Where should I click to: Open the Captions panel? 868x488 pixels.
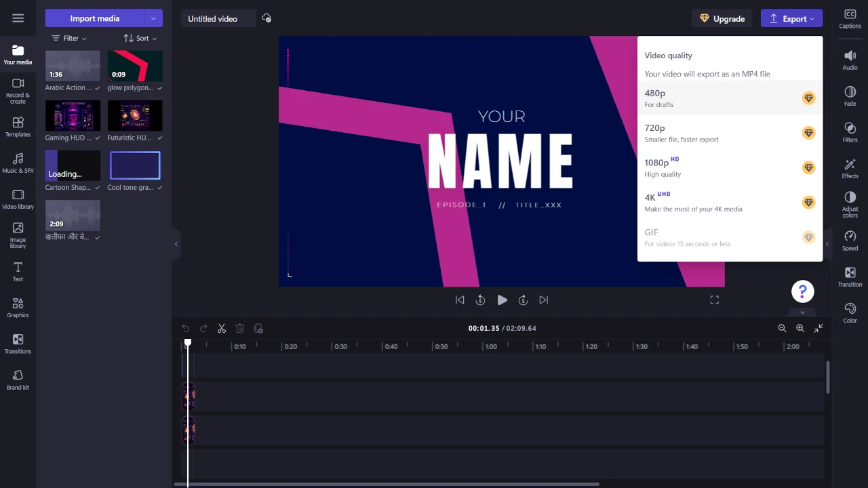(850, 19)
